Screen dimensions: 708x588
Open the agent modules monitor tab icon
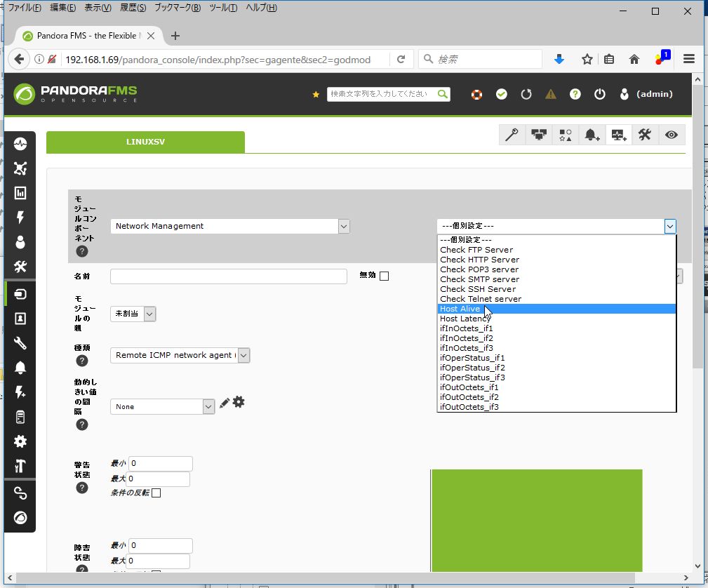pos(539,135)
